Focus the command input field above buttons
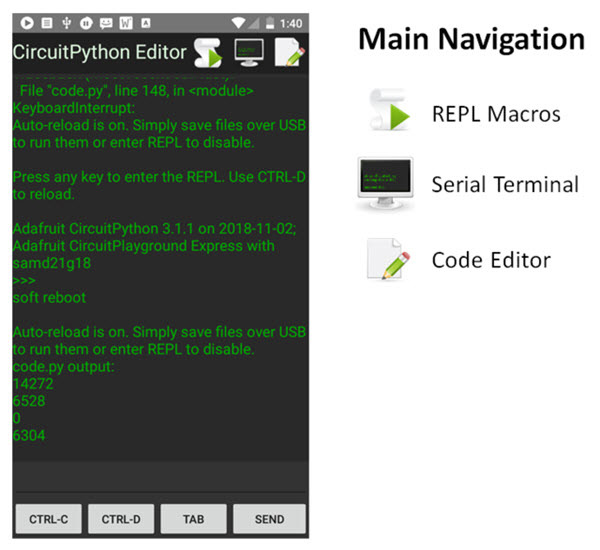The width and height of the screenshot is (600, 550). [160, 476]
